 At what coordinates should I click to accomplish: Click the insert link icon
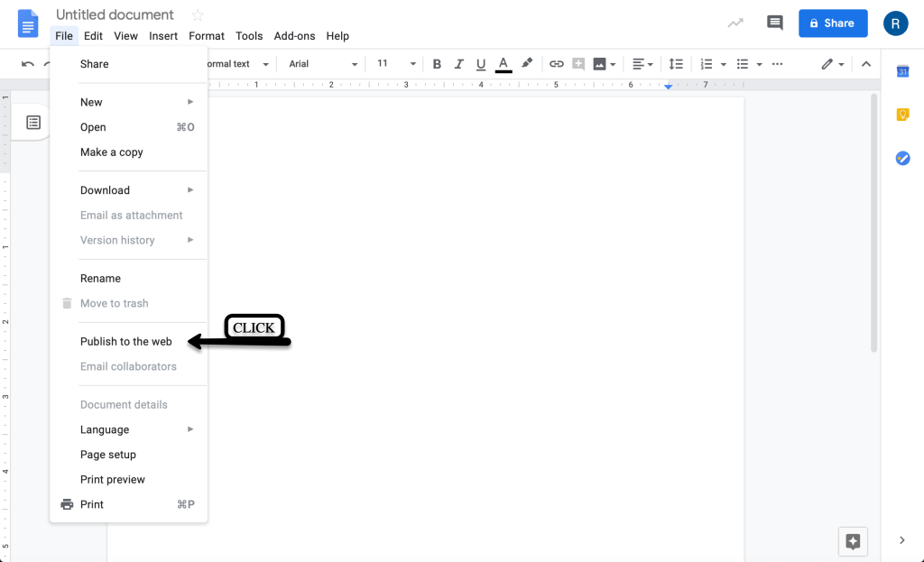pyautogui.click(x=556, y=64)
